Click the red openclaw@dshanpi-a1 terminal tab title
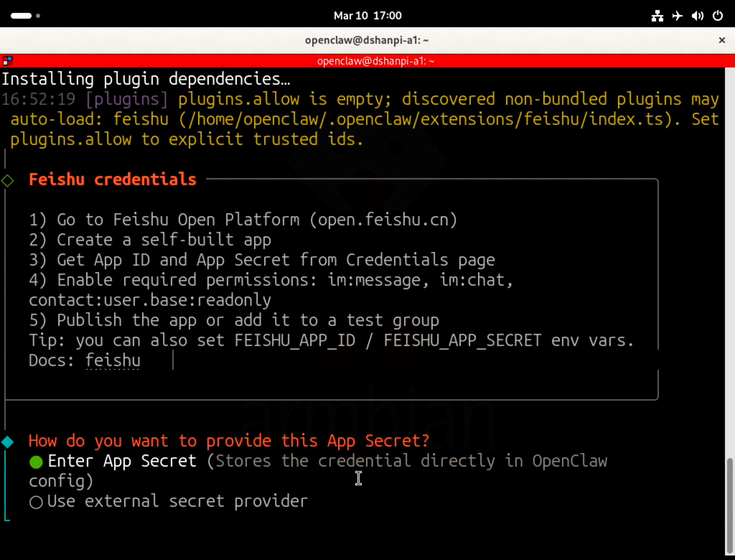 tap(375, 61)
